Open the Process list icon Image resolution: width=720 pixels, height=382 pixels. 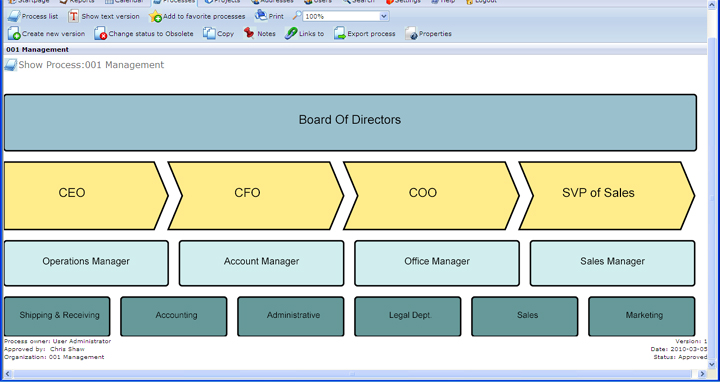pos(14,17)
